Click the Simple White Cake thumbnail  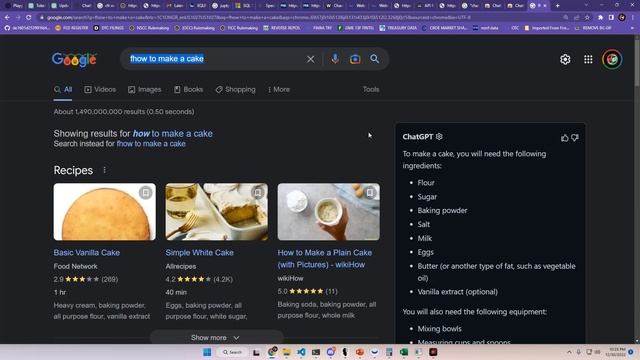217,212
